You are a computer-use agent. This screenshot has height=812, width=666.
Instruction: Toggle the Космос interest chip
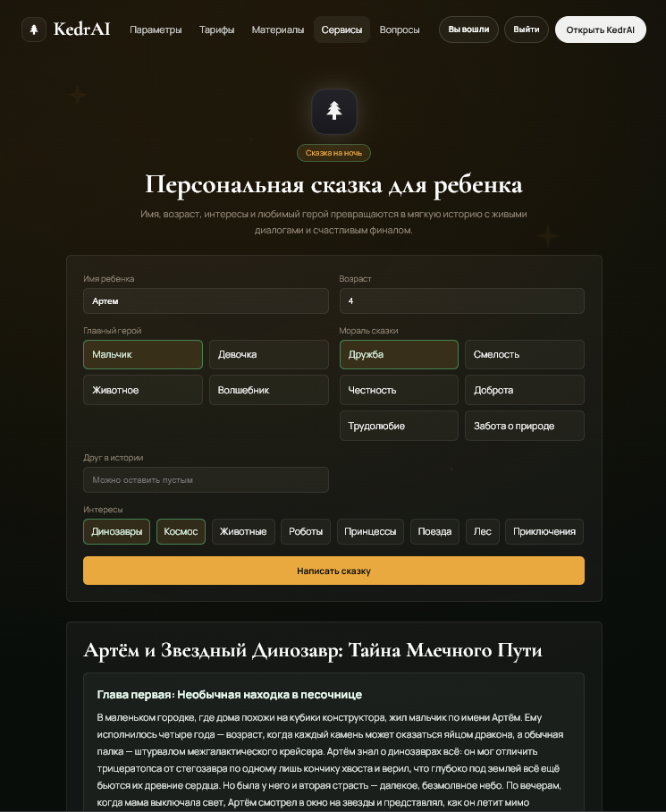(181, 531)
